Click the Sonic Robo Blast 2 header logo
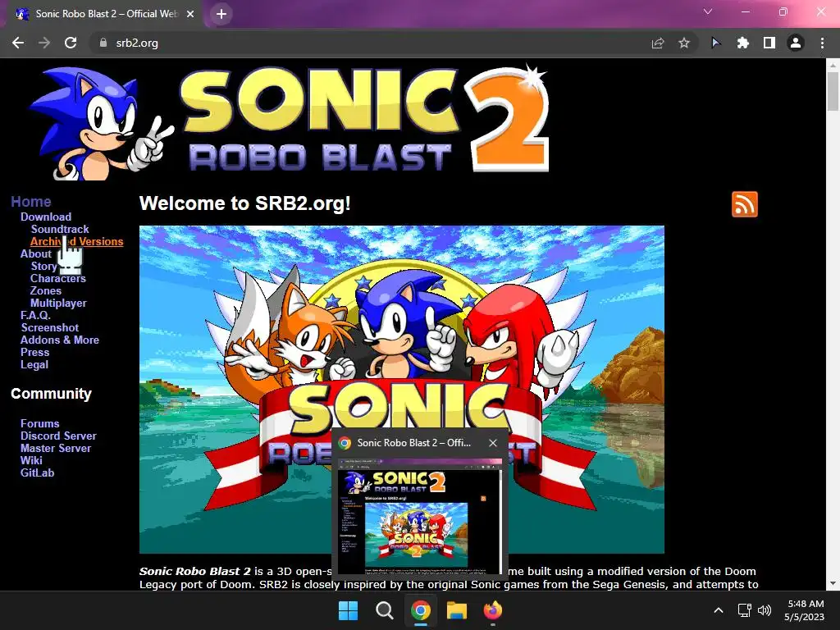 click(x=290, y=122)
